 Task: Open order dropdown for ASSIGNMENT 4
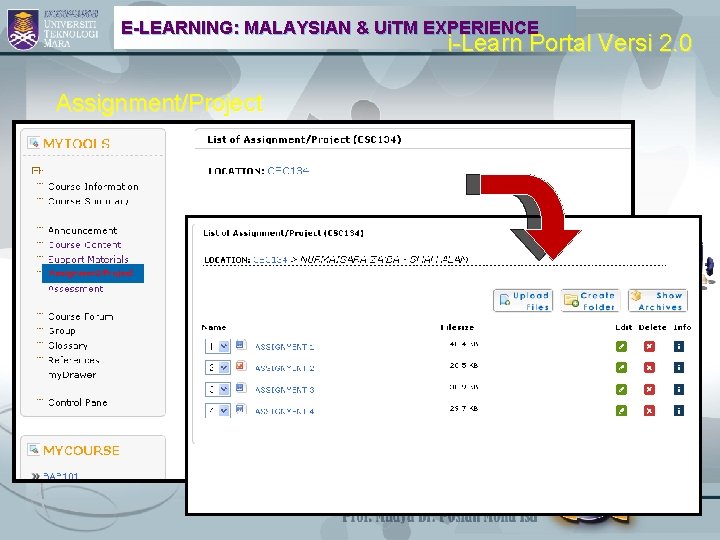click(x=218, y=411)
